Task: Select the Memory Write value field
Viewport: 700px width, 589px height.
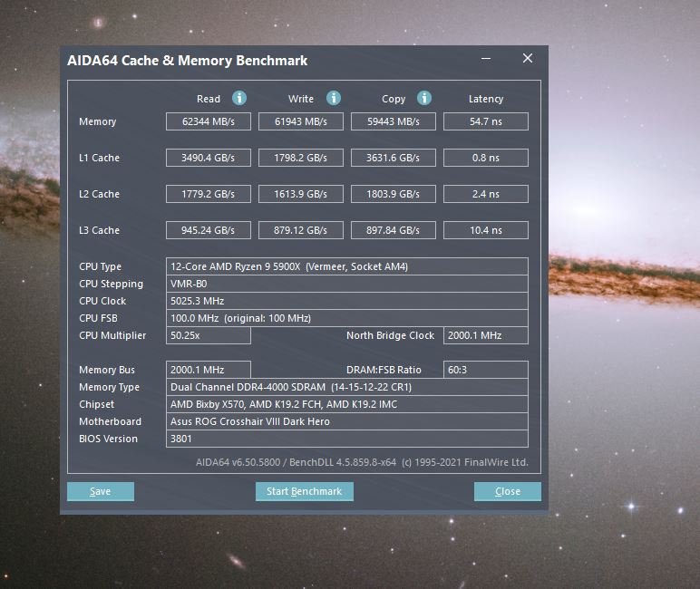Action: click(301, 121)
